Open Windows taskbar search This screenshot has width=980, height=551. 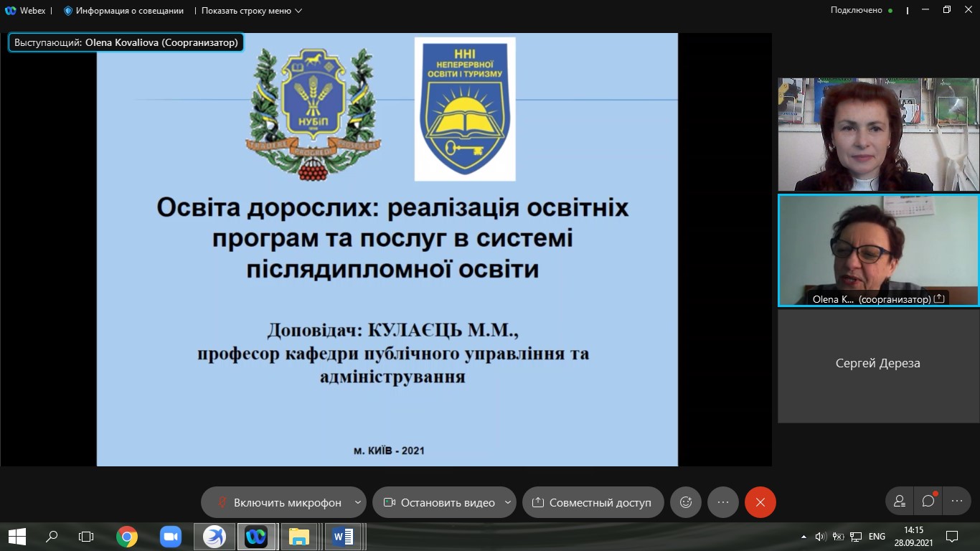click(52, 536)
